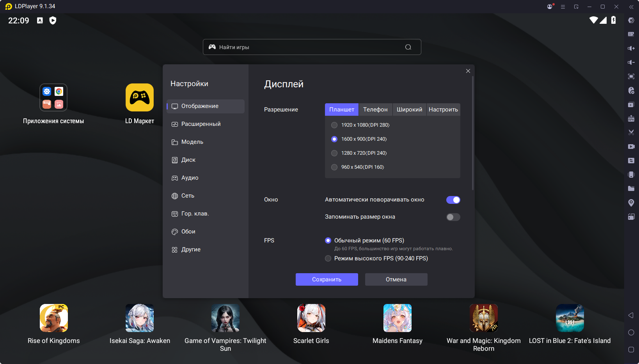This screenshot has height=364, width=639.
Task: Enable the remember window size toggle
Action: [x=453, y=217]
